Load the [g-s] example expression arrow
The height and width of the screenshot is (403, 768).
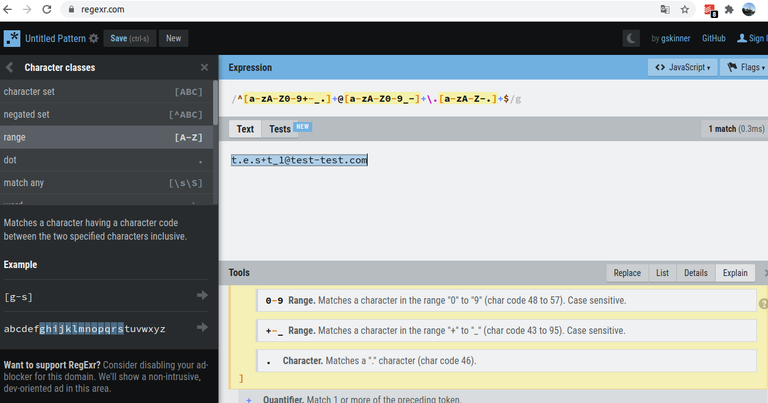[x=202, y=295]
